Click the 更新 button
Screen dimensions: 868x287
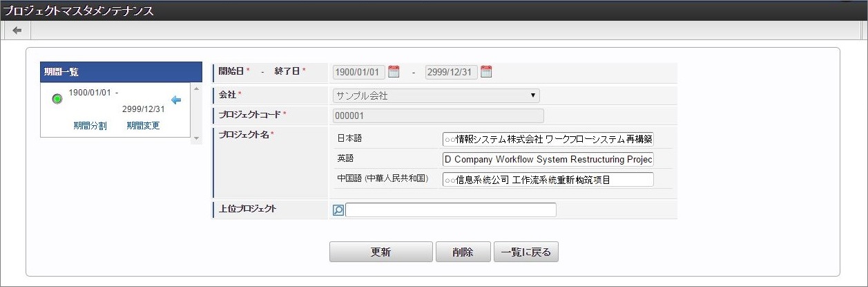pos(381,252)
